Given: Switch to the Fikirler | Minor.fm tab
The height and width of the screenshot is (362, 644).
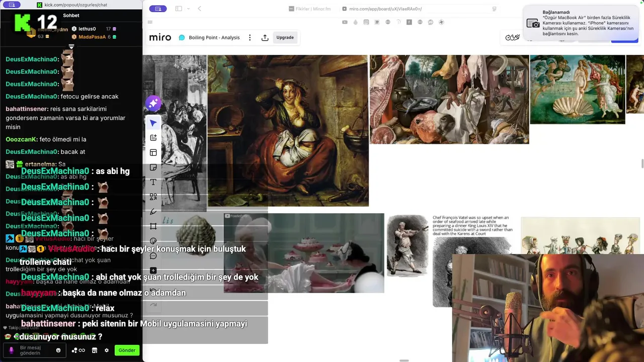Looking at the screenshot, I should point(309,9).
